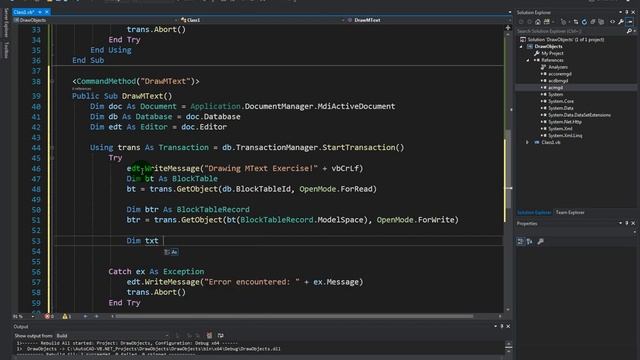
Task: Select the acdbmgd reference
Action: 558,81
